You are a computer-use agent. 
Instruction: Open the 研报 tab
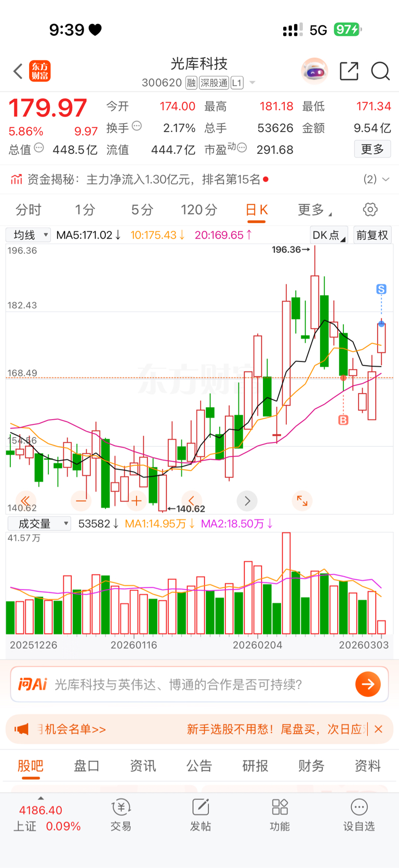click(x=255, y=766)
